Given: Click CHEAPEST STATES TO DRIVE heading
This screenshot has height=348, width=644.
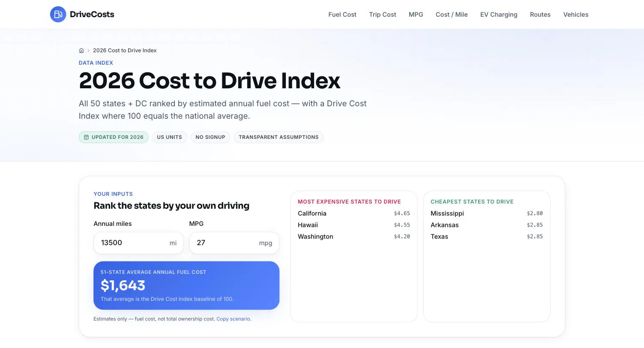Looking at the screenshot, I should (x=472, y=201).
